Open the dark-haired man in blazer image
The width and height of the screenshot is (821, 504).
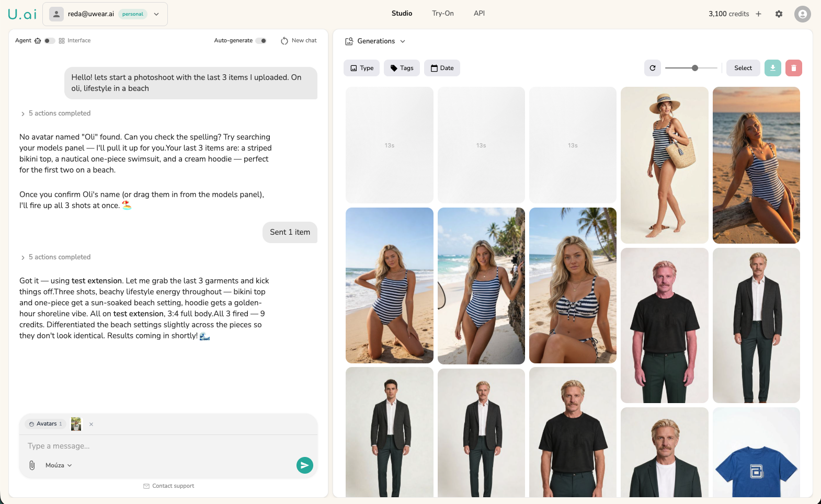click(x=390, y=432)
